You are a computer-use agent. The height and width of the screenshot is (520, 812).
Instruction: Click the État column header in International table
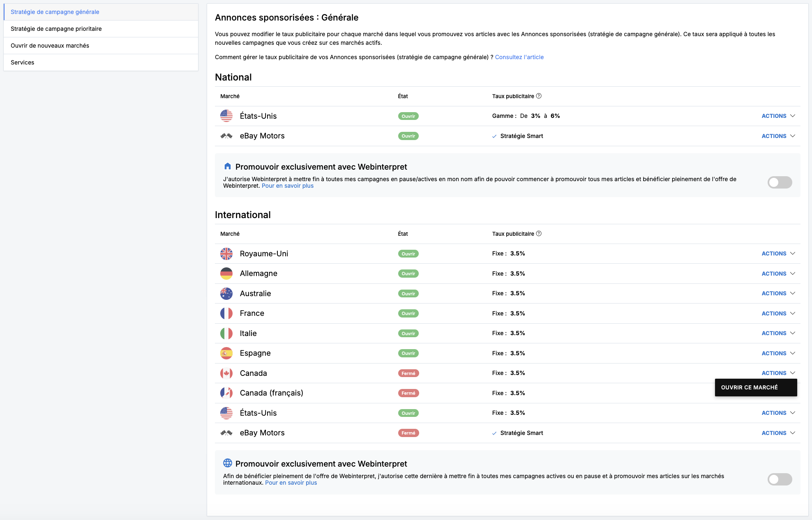403,234
